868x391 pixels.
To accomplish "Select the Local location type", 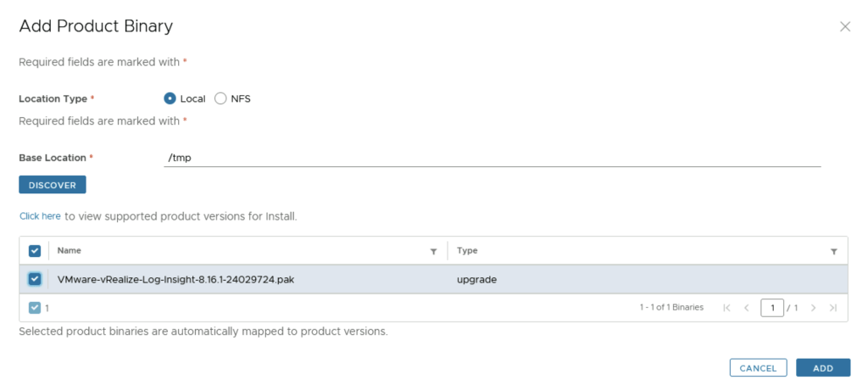I will [x=170, y=98].
